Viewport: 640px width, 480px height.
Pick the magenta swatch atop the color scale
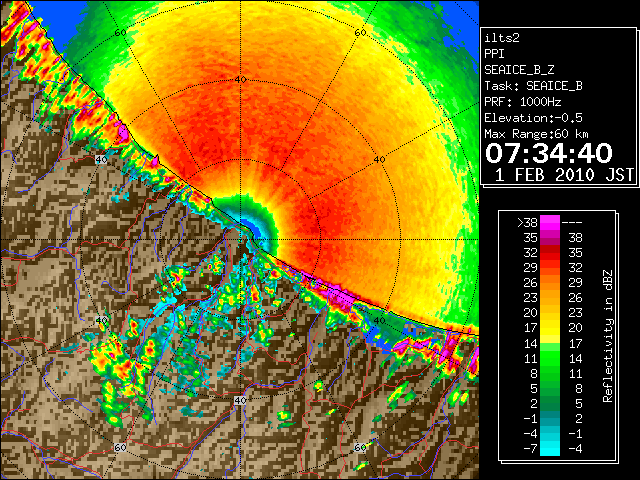(x=550, y=223)
